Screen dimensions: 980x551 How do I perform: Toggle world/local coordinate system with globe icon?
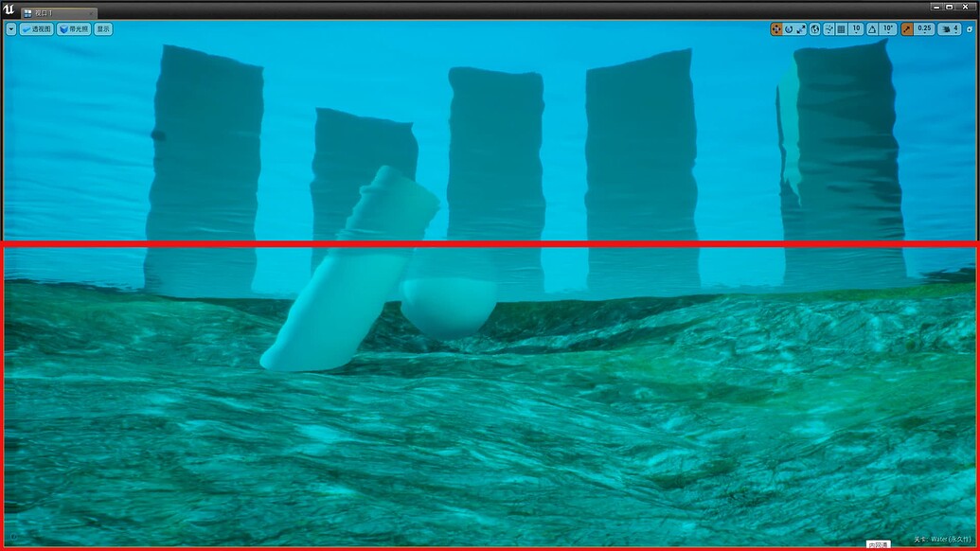814,28
